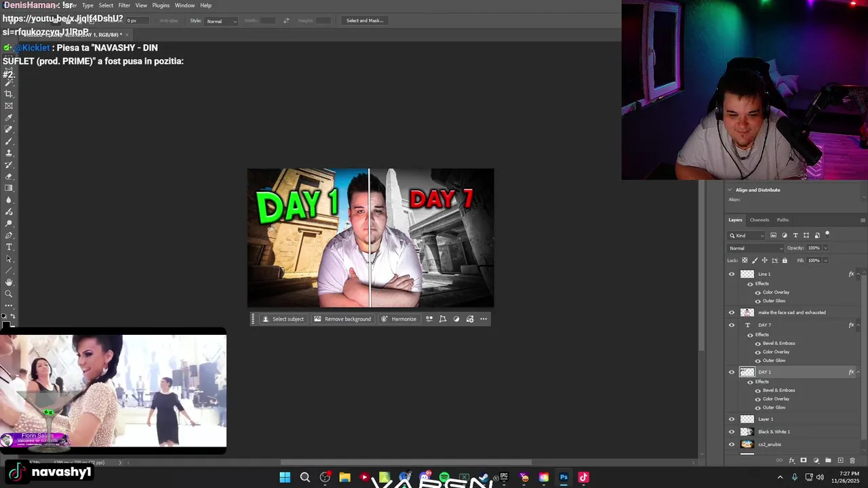Screen dimensions: 868x488
Task: Open the Fill 100% dropdown arrow
Action: click(x=825, y=260)
